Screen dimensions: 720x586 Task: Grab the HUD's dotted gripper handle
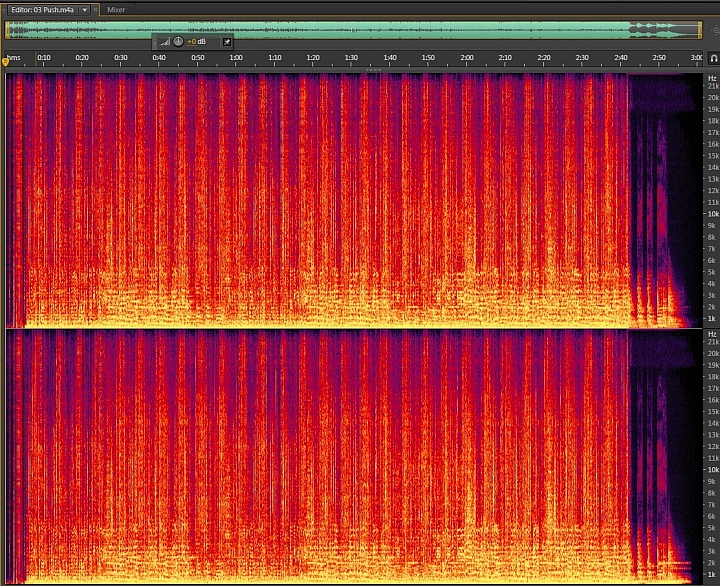pyautogui.click(x=155, y=42)
